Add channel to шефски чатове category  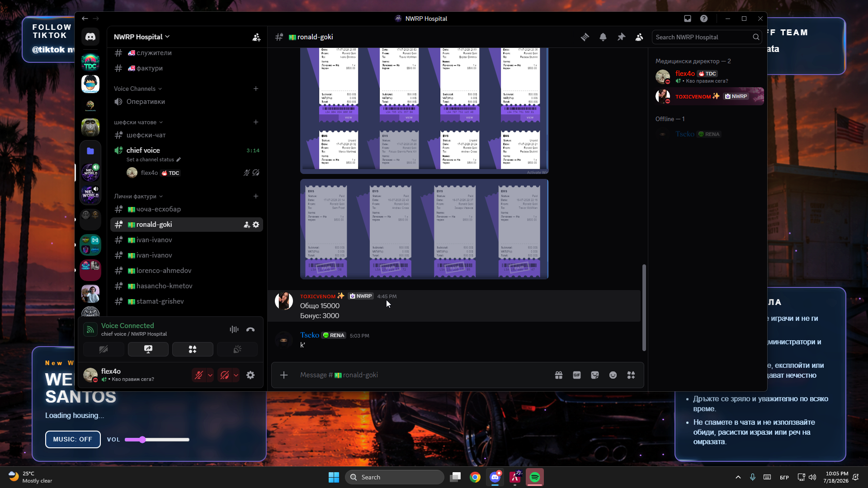(x=256, y=122)
